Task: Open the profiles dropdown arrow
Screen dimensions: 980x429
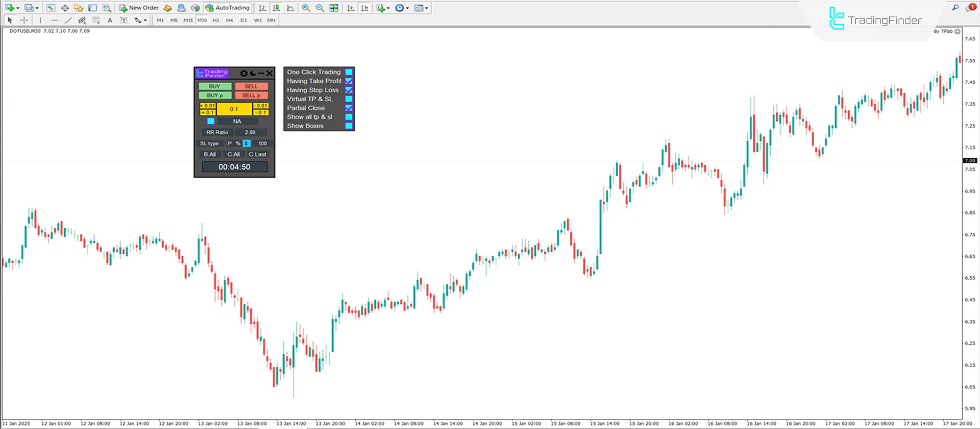Action: [37, 8]
